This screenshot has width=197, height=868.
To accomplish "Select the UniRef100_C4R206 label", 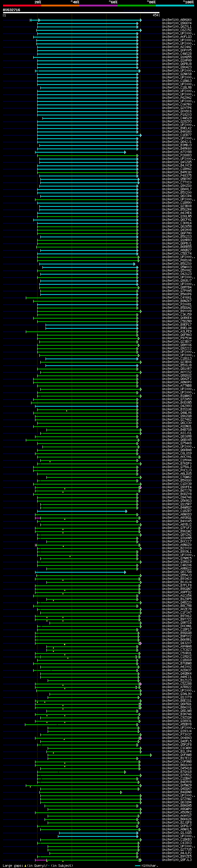I will click(x=177, y=565).
